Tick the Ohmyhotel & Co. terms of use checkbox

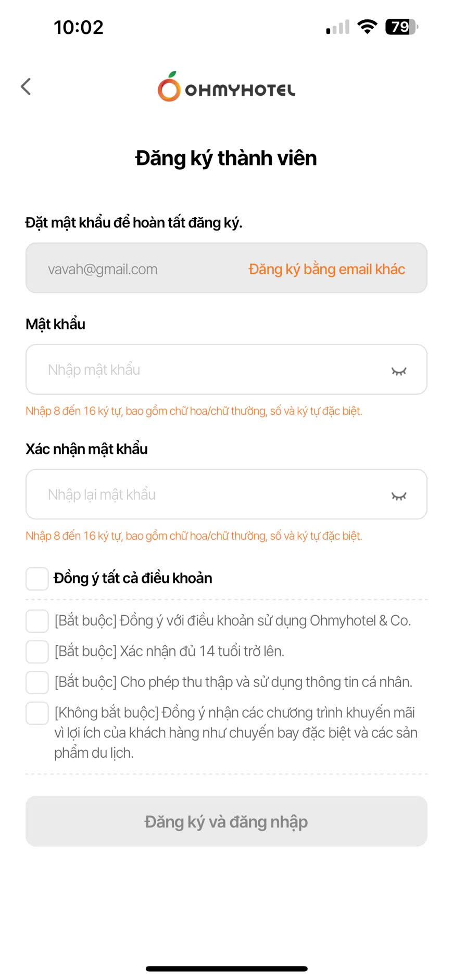pyautogui.click(x=37, y=621)
